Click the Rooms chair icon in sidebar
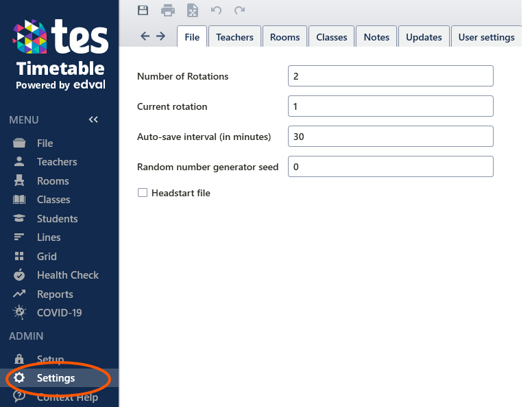The width and height of the screenshot is (532, 407). pos(19,181)
